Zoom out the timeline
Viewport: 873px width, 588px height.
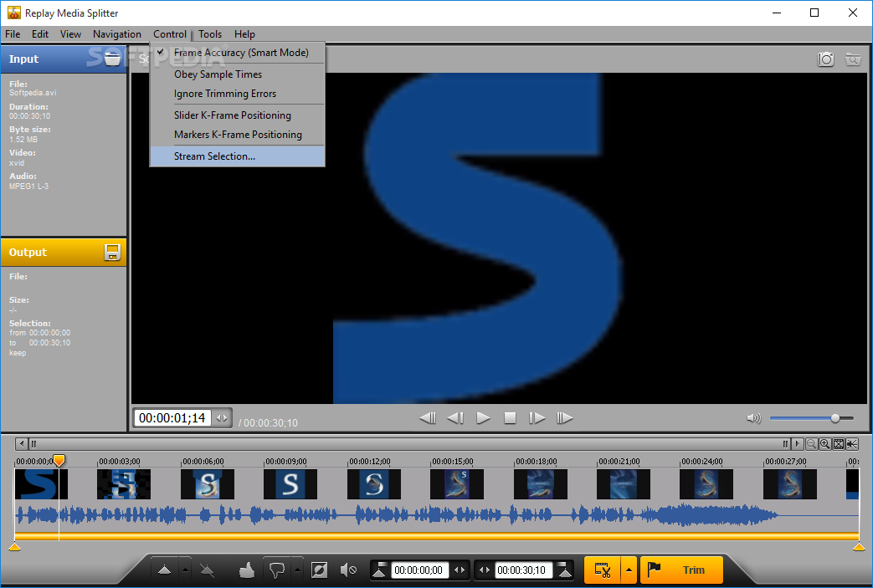[812, 444]
